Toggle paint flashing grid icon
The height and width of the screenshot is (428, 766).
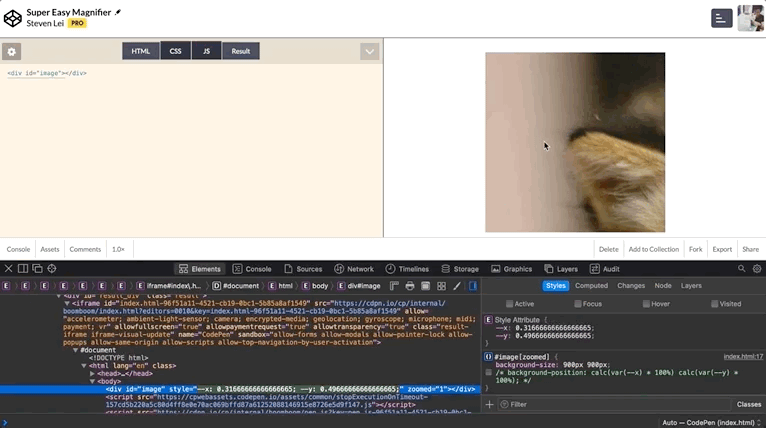(x=441, y=286)
